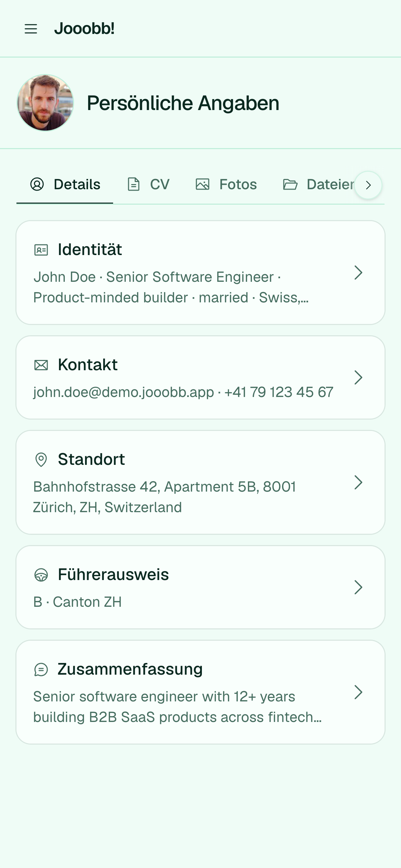
Task: Open the Führerausweis card chevron
Action: click(x=358, y=588)
